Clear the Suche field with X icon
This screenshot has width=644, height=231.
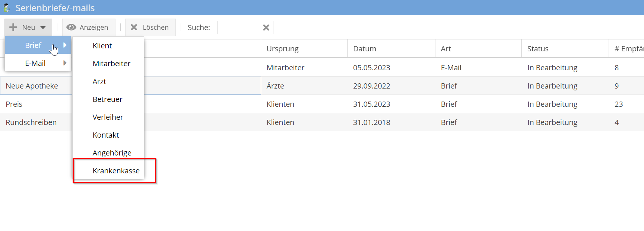[x=266, y=28]
